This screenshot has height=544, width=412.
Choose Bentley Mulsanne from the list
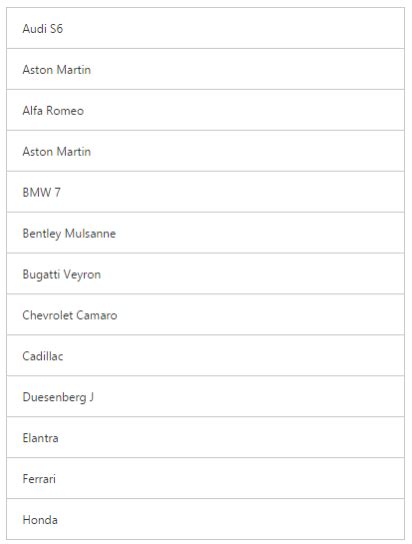pyautogui.click(x=205, y=233)
